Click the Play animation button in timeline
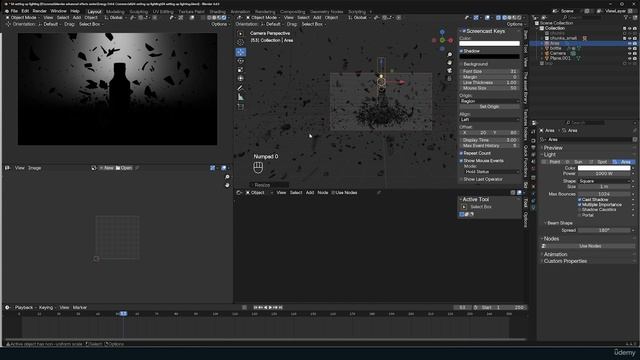 270,307
